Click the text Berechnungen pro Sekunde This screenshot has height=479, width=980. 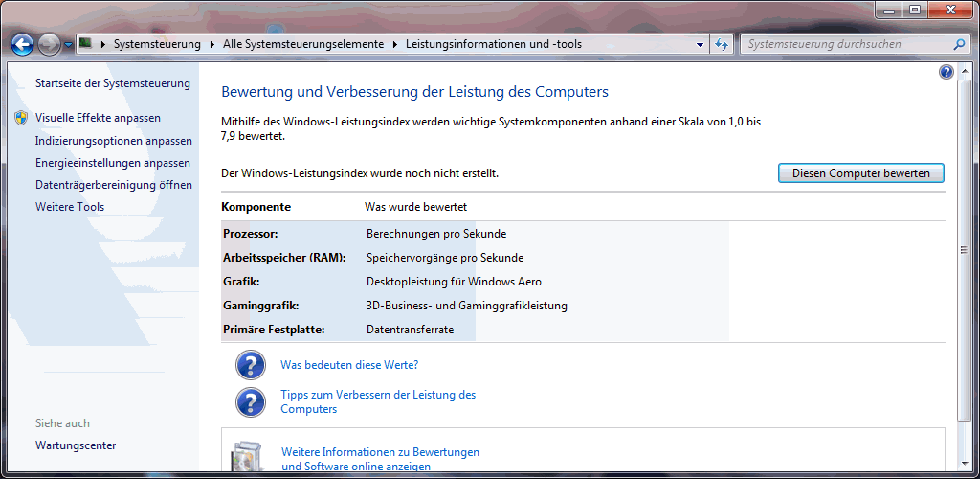pos(436,234)
